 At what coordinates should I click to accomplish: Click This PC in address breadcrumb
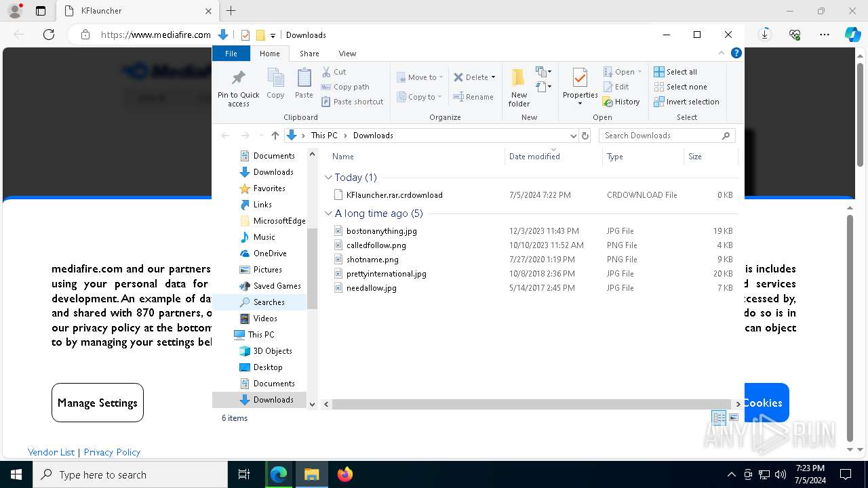[324, 136]
